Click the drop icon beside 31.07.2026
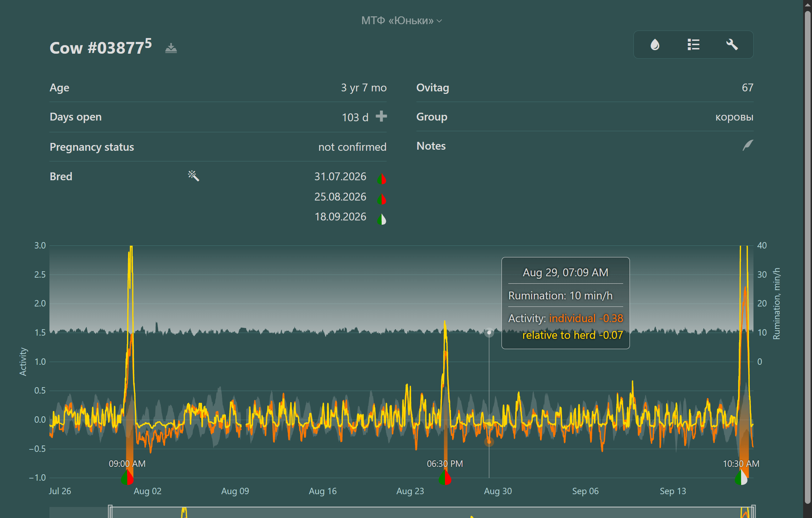The width and height of the screenshot is (812, 518). pyautogui.click(x=382, y=178)
